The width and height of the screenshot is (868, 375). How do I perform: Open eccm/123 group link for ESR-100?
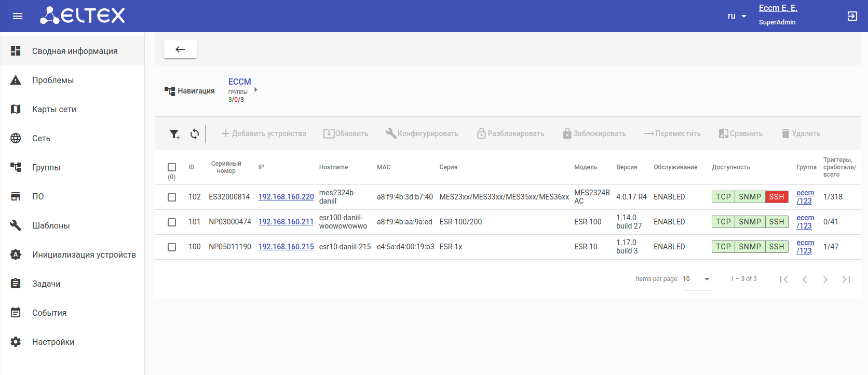pyautogui.click(x=805, y=222)
